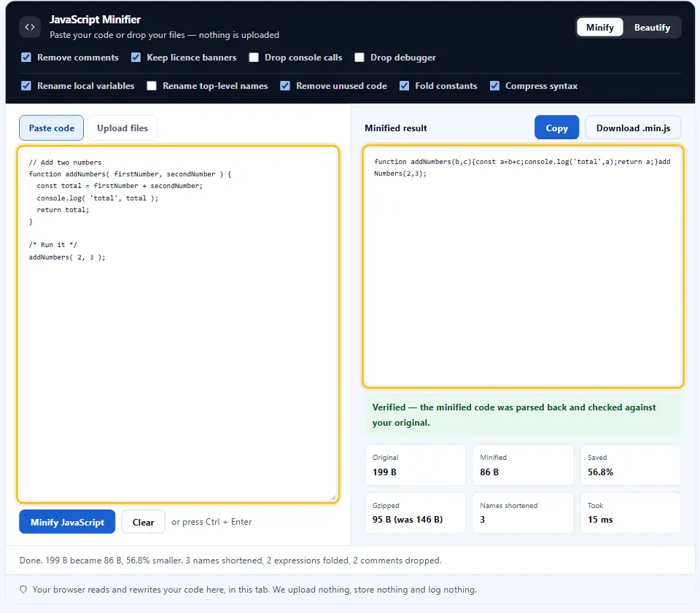
Task: Uncheck the Remove comments checkbox
Action: (x=26, y=58)
